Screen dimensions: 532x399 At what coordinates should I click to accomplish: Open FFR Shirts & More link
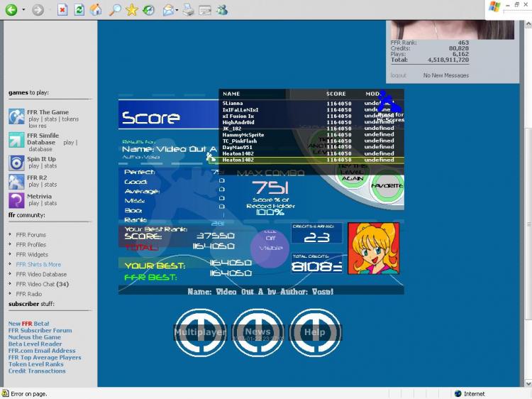(38, 265)
